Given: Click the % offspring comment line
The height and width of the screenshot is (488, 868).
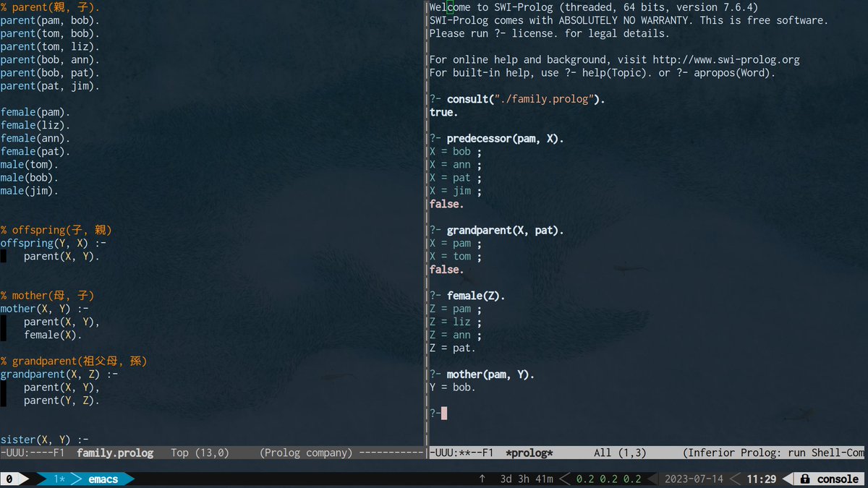Looking at the screenshot, I should point(56,230).
